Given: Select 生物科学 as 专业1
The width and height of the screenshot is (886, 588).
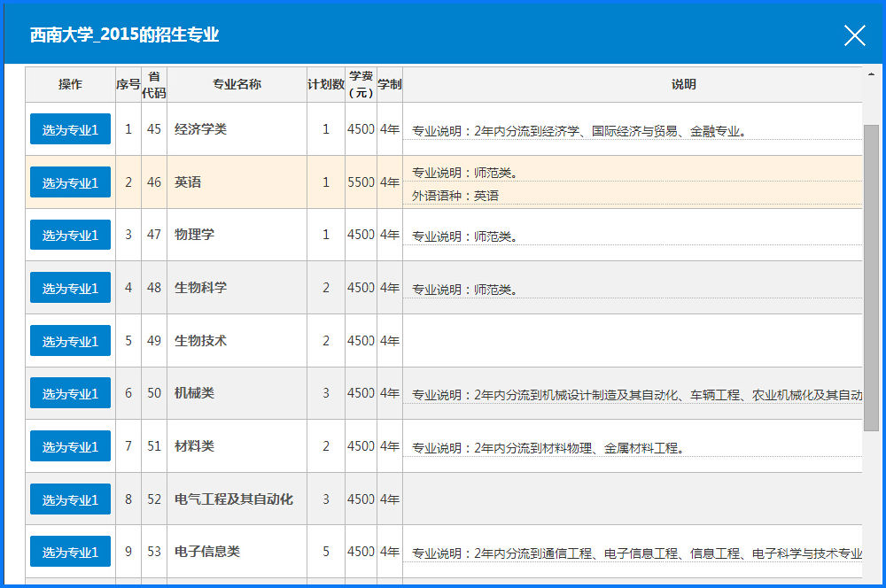Looking at the screenshot, I should (70, 288).
